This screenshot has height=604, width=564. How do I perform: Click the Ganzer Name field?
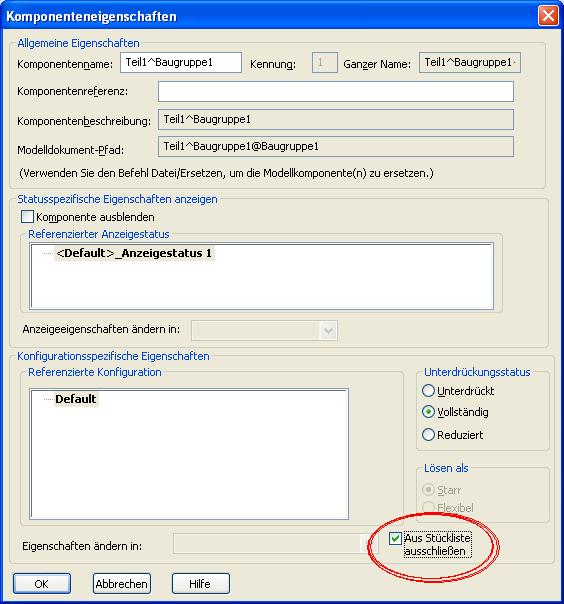click(x=470, y=62)
